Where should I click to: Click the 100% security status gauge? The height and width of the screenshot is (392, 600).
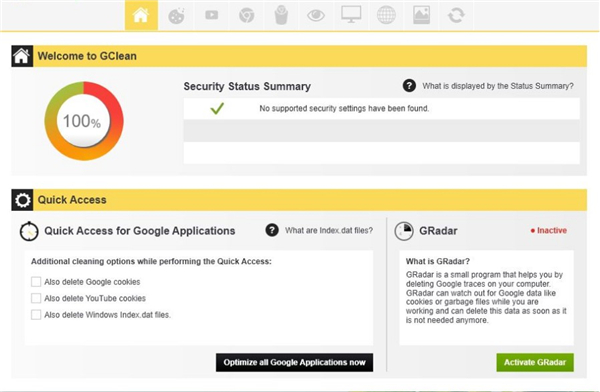point(84,121)
